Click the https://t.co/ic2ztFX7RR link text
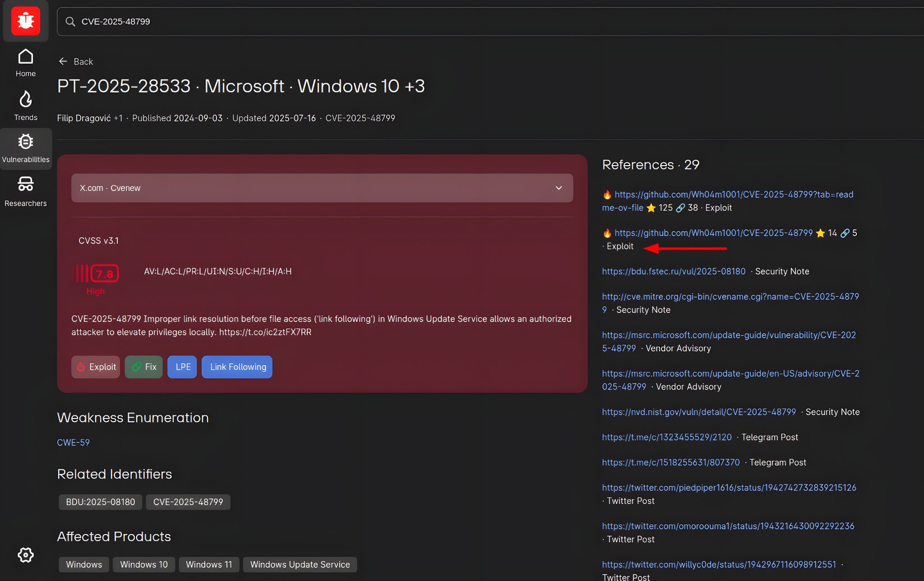The width and height of the screenshot is (924, 581). 265,332
